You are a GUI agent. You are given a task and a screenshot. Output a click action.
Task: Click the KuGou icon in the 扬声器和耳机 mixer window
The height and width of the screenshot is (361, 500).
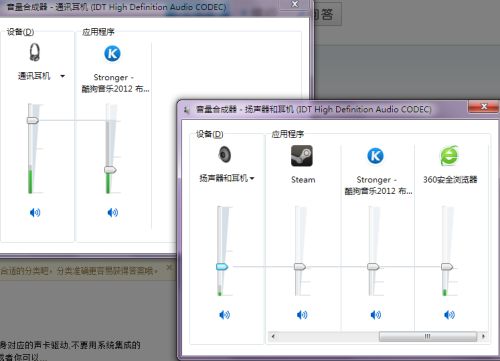point(375,156)
